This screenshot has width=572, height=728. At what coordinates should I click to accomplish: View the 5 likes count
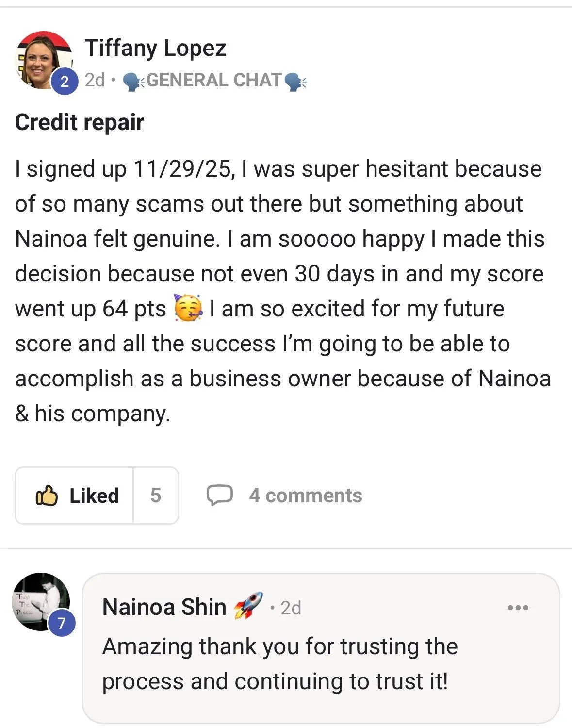(x=155, y=496)
